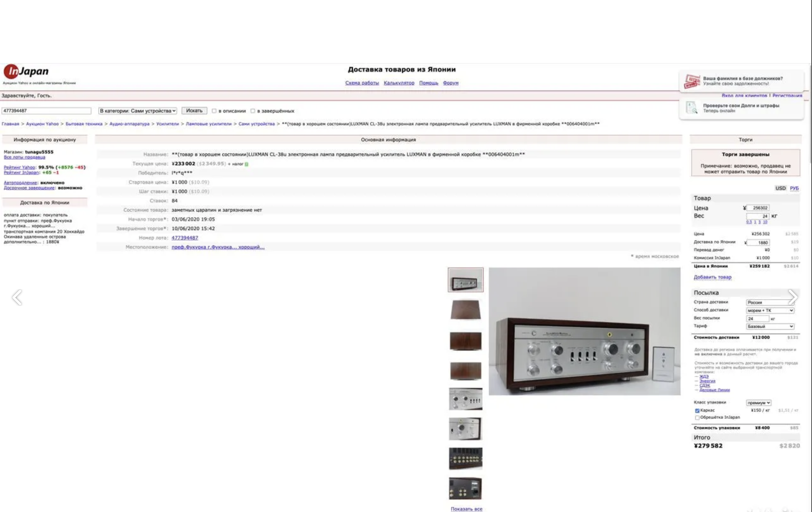812x512 pixels.
Task: Select the seventh thumbnail of rear connectors
Action: 466,458
